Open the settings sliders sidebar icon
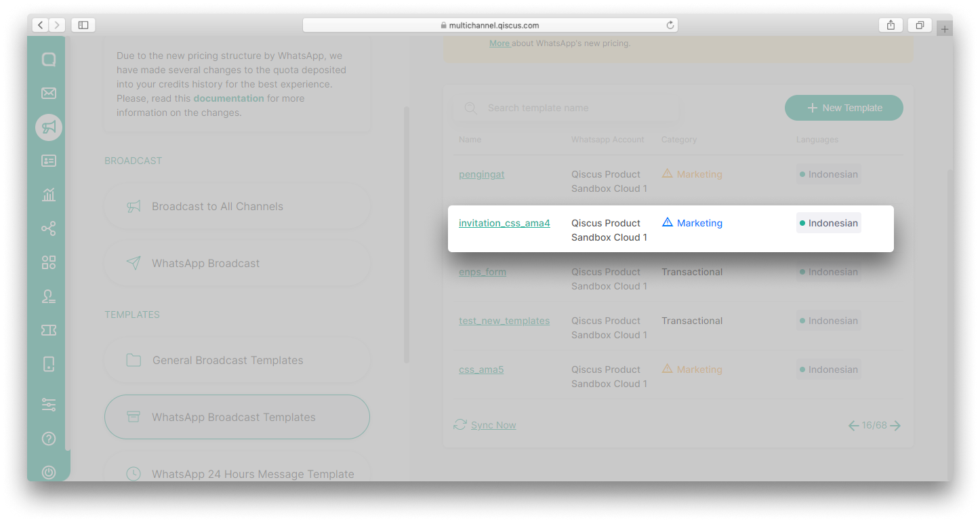Image resolution: width=980 pixels, height=522 pixels. [x=49, y=405]
